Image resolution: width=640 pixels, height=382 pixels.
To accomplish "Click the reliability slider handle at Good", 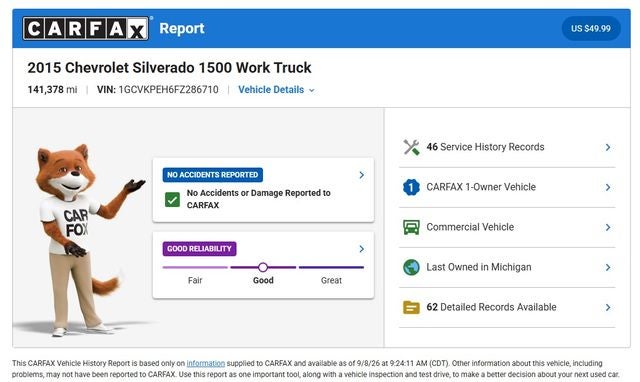I will tap(263, 267).
